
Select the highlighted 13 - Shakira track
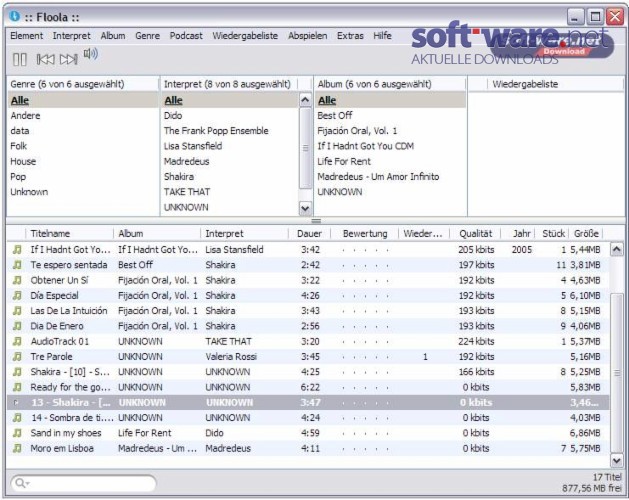[x=308, y=402]
